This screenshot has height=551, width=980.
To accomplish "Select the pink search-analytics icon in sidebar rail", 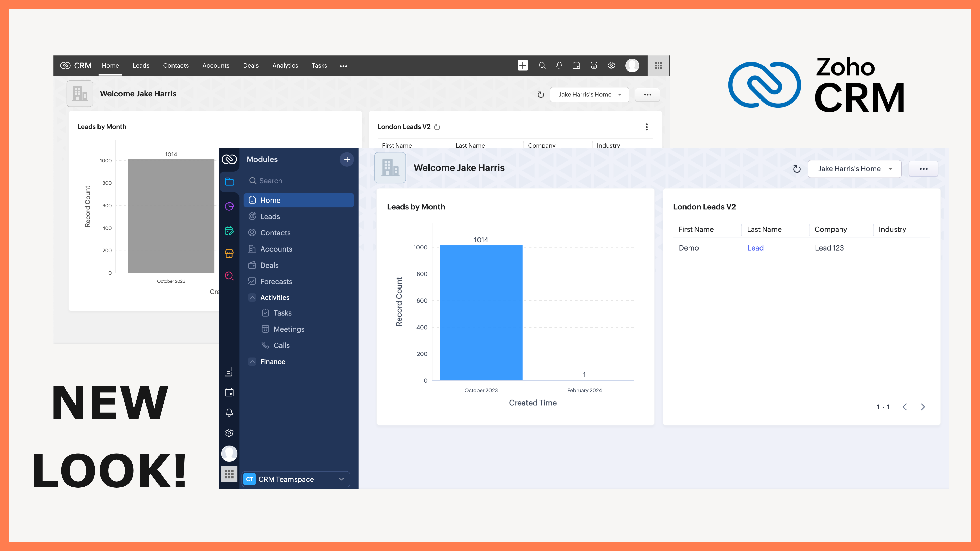I will [229, 276].
